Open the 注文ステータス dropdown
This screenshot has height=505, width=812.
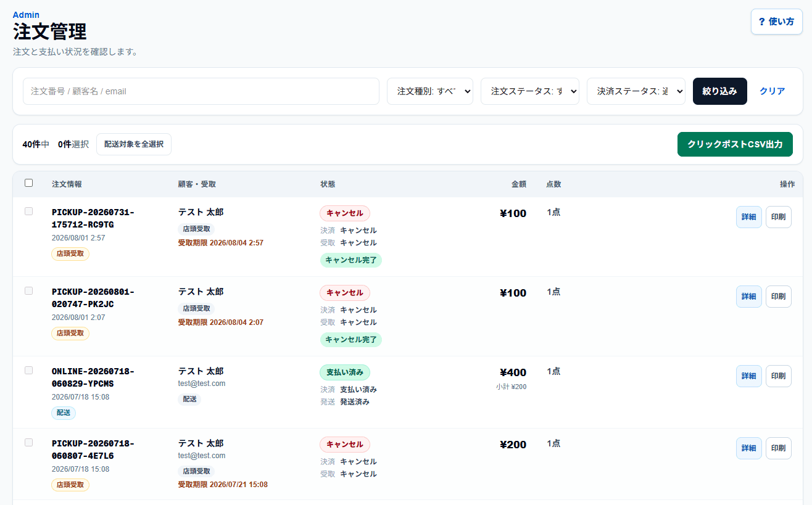click(x=530, y=91)
